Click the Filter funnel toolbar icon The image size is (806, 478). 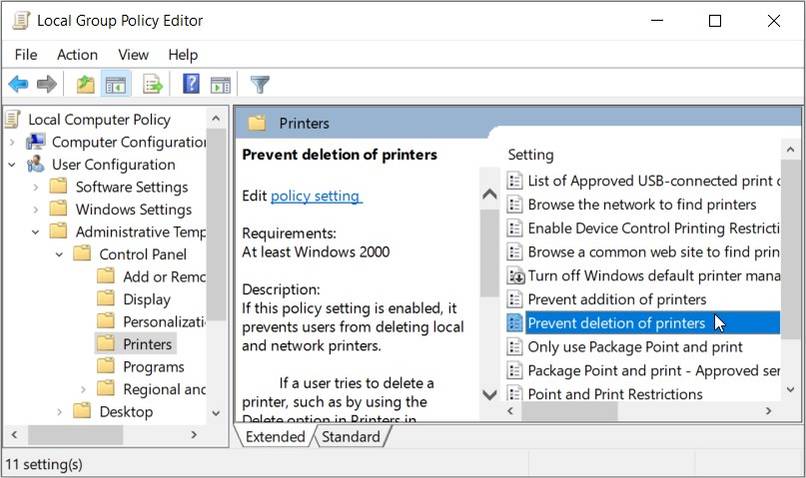pyautogui.click(x=260, y=85)
